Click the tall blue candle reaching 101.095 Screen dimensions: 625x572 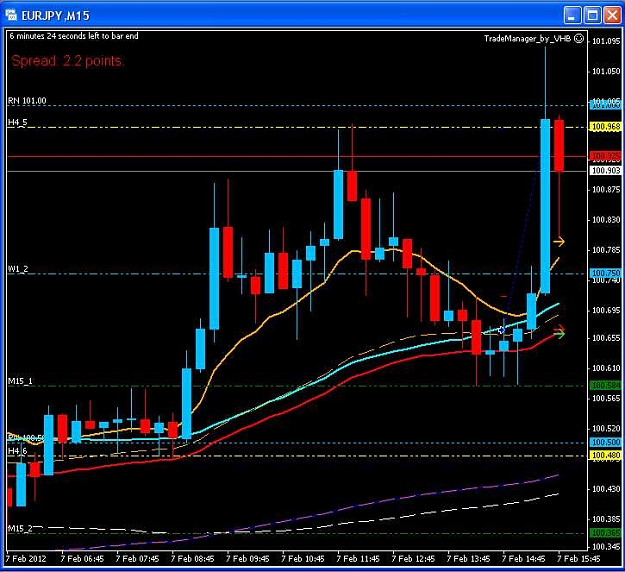(x=545, y=206)
